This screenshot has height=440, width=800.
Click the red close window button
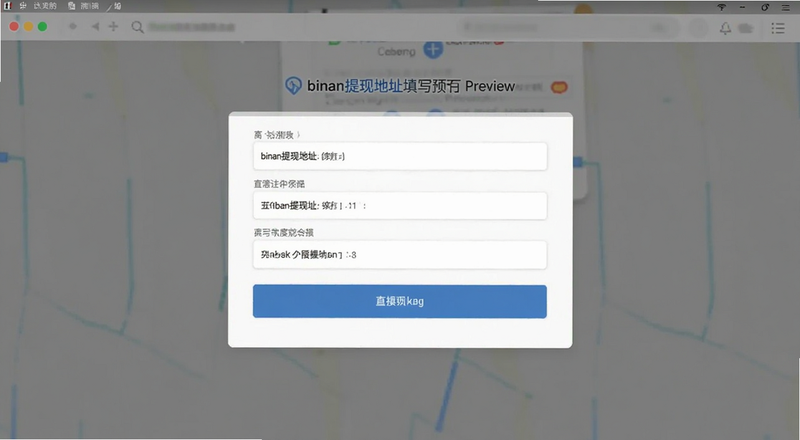point(14,27)
